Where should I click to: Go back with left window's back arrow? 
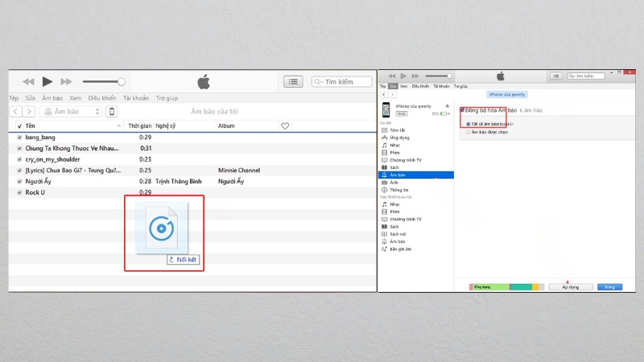click(x=15, y=111)
